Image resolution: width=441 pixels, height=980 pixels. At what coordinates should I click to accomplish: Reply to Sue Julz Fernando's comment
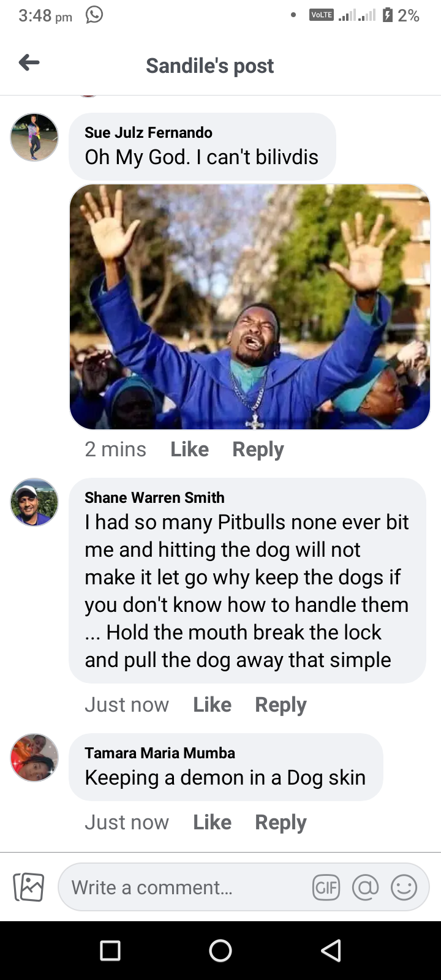coord(258,450)
